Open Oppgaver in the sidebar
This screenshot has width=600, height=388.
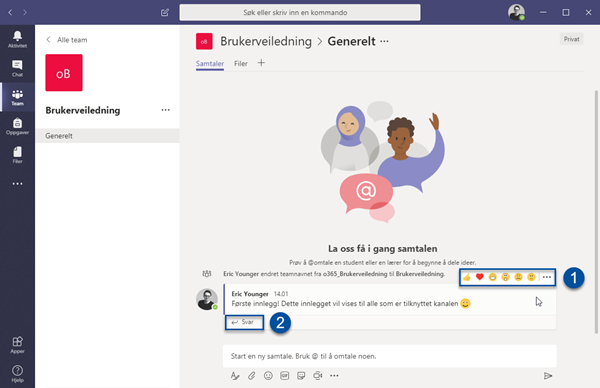(x=17, y=126)
